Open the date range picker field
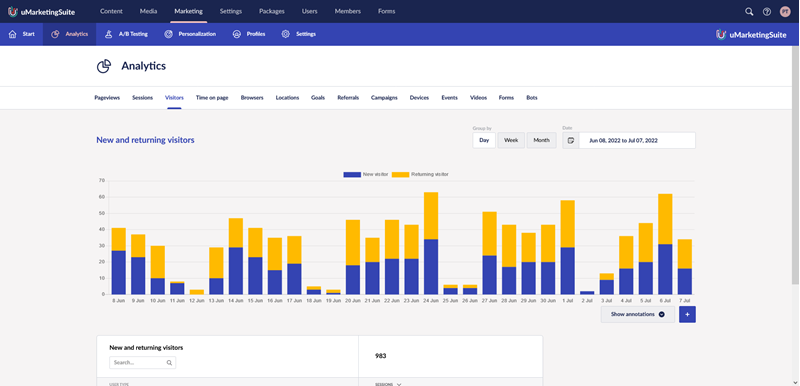Image resolution: width=800 pixels, height=386 pixels. 637,140
